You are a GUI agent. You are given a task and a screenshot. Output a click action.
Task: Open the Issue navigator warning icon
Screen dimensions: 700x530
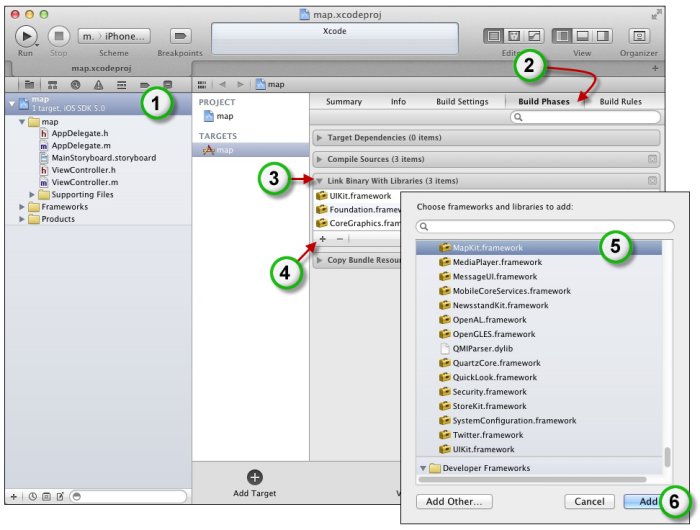click(98, 84)
